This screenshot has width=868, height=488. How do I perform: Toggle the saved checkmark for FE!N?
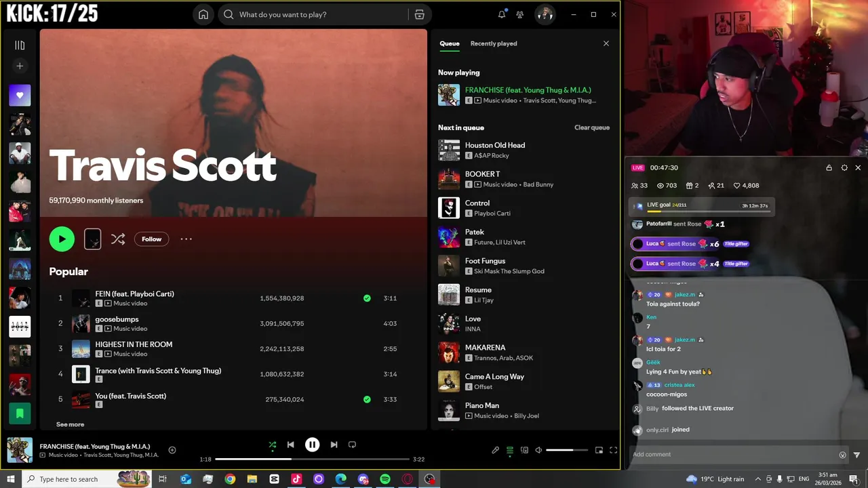pyautogui.click(x=367, y=298)
